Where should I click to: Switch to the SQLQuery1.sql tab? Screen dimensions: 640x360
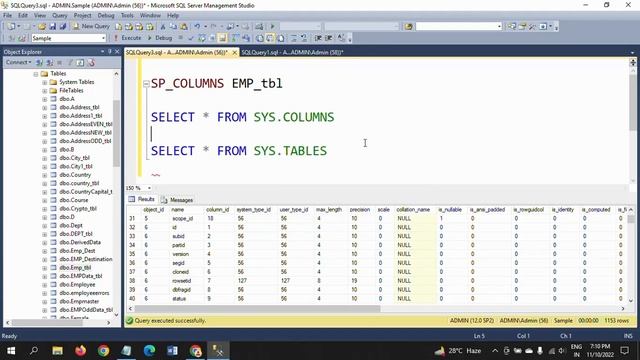click(x=292, y=52)
